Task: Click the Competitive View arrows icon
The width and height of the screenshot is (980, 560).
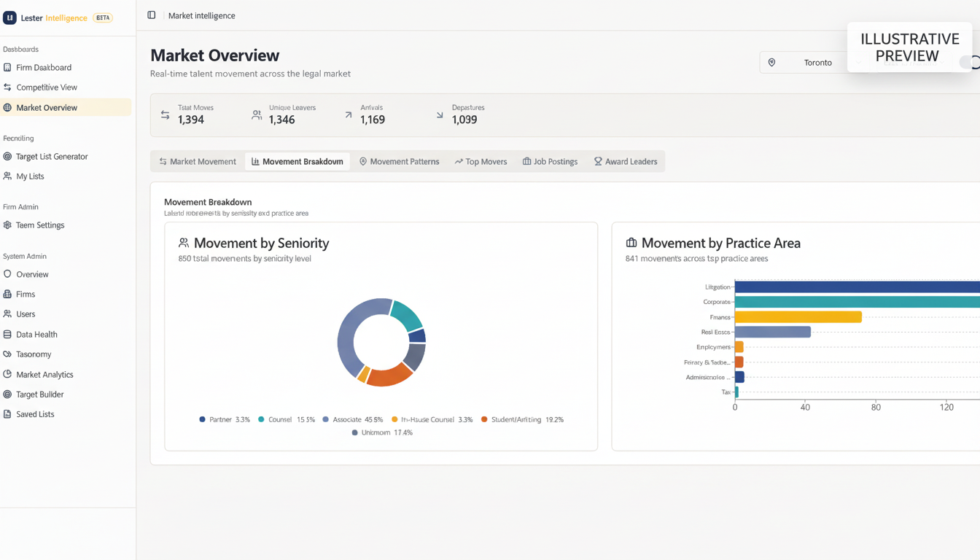Action: (7, 87)
